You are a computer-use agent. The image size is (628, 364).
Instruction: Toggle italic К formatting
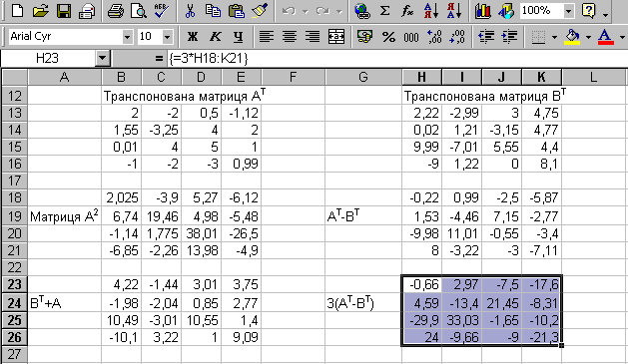coord(216,37)
